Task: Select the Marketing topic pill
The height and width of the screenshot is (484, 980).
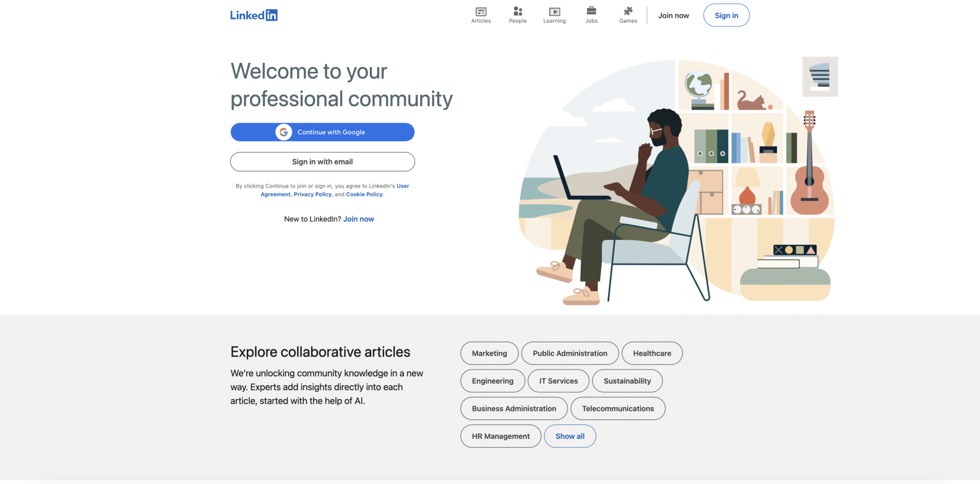Action: (489, 353)
